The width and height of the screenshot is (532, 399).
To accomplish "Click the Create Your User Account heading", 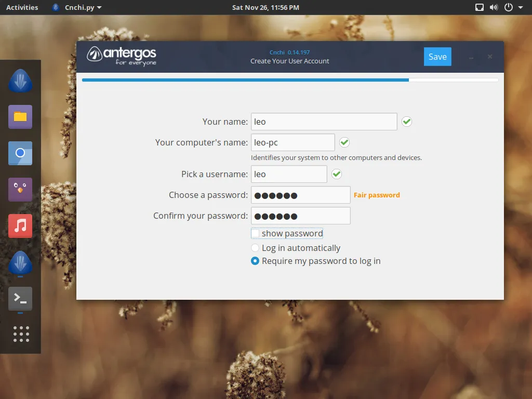I will click(x=290, y=61).
